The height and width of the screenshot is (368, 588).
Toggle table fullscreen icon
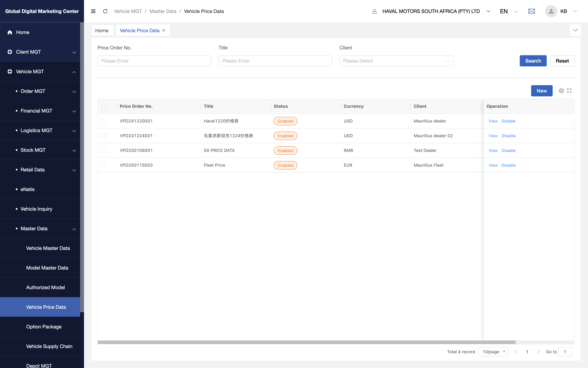(x=569, y=91)
